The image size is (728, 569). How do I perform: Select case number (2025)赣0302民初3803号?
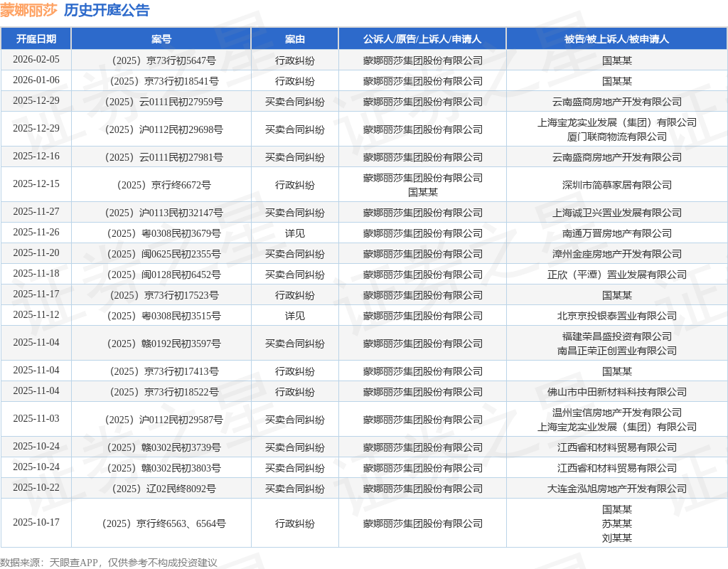click(x=161, y=468)
